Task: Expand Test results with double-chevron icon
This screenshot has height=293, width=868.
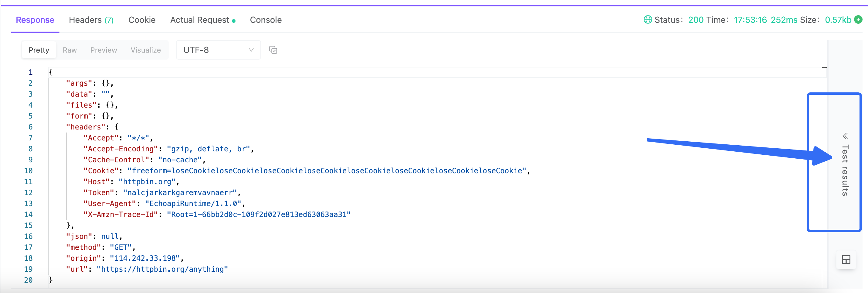Action: tap(845, 136)
